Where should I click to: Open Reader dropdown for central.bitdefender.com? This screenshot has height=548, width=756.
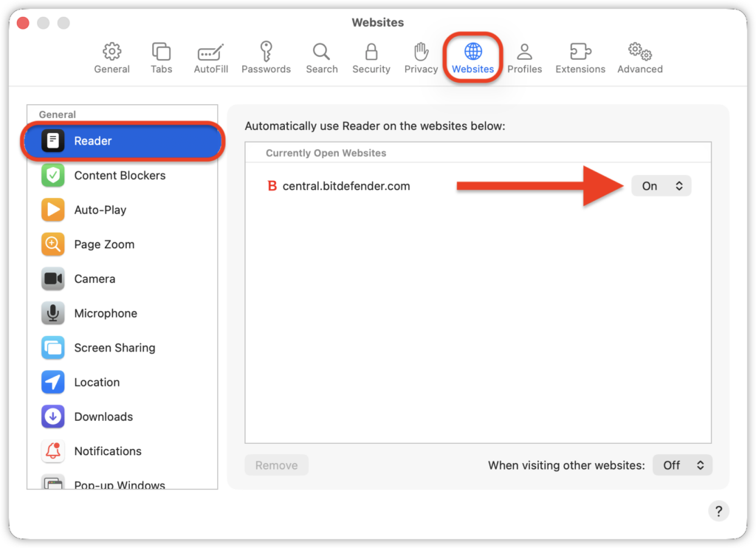tap(661, 186)
